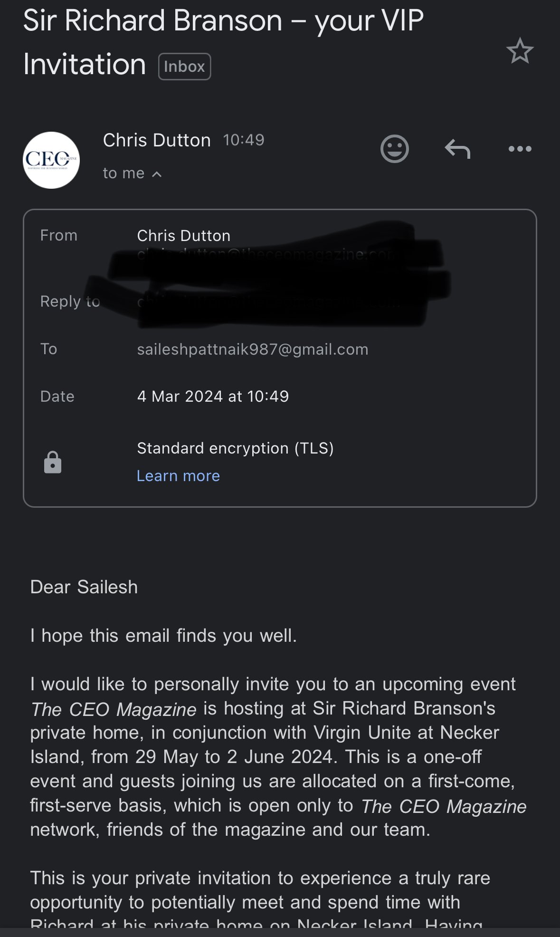
Task: Collapse details with chevron beside "to me"
Action: coord(157,174)
